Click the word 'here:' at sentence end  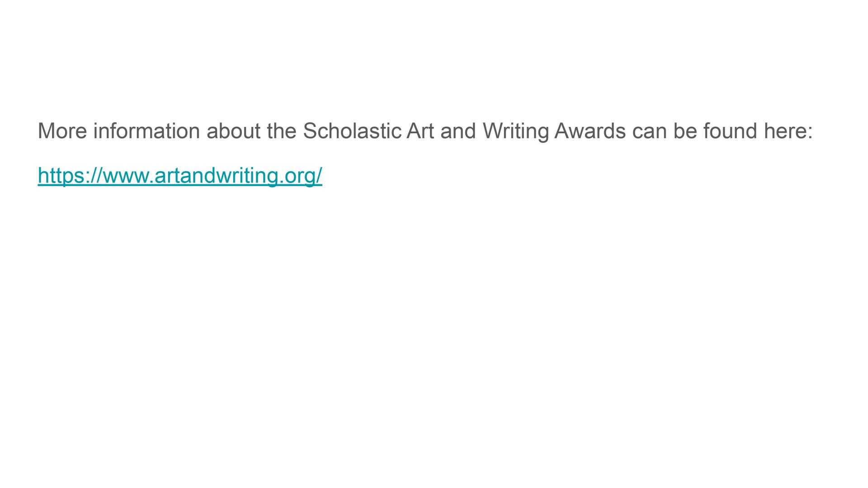click(x=788, y=131)
